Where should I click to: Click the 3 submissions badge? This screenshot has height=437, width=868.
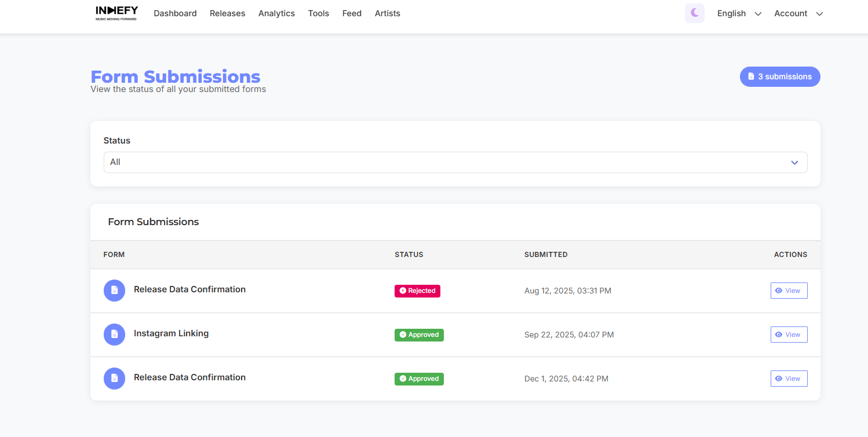[779, 76]
